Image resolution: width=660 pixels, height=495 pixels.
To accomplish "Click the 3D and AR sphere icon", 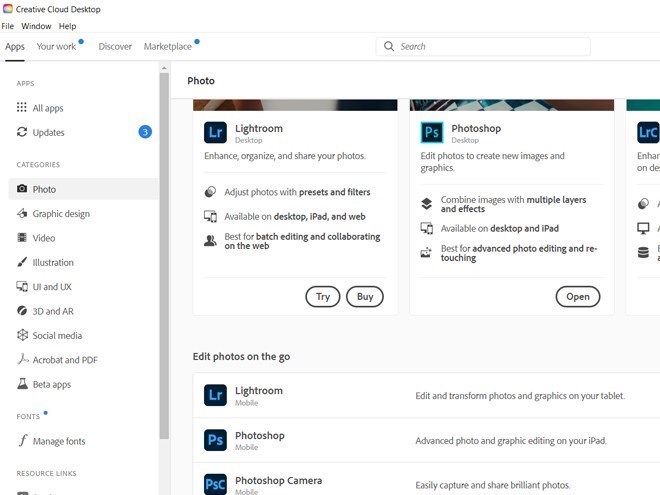I will [22, 311].
